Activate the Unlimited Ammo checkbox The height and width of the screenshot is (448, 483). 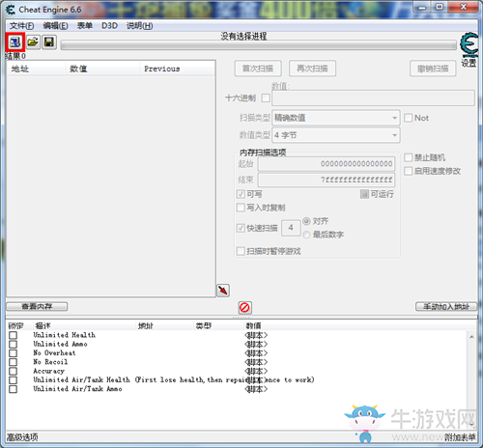14,345
